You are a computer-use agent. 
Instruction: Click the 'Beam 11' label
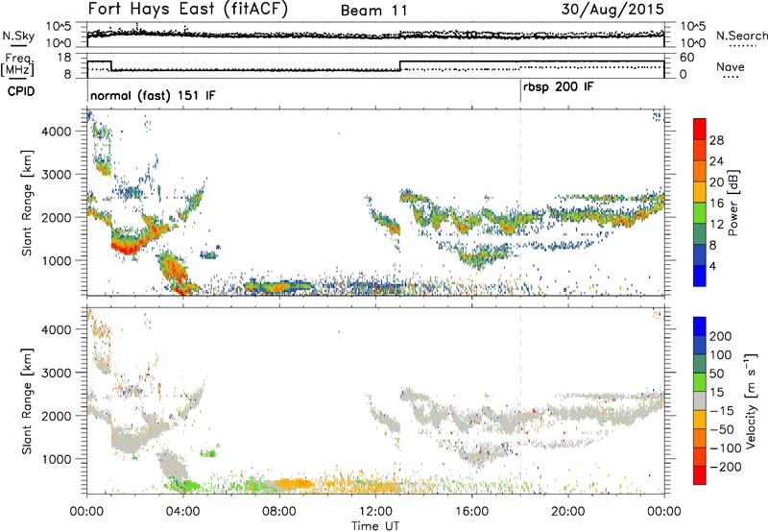pos(374,11)
